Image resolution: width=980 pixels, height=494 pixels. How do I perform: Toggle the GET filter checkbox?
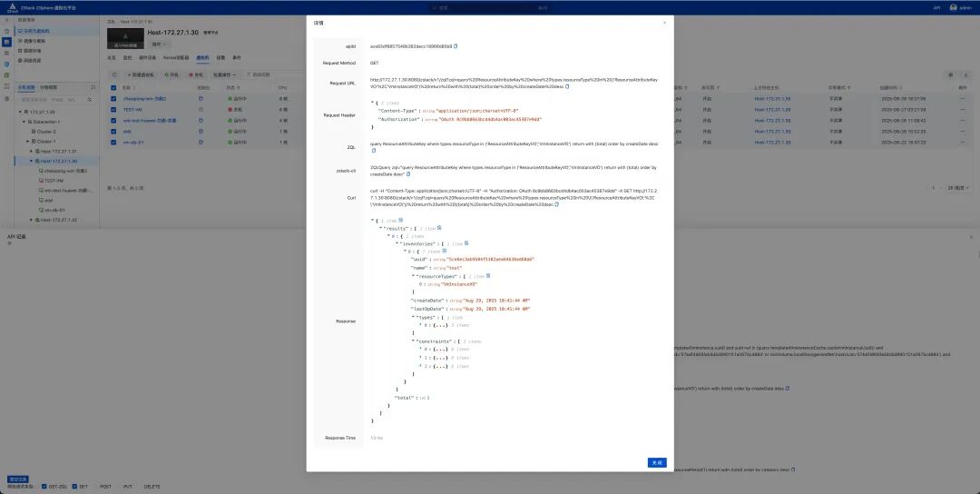coord(74,487)
